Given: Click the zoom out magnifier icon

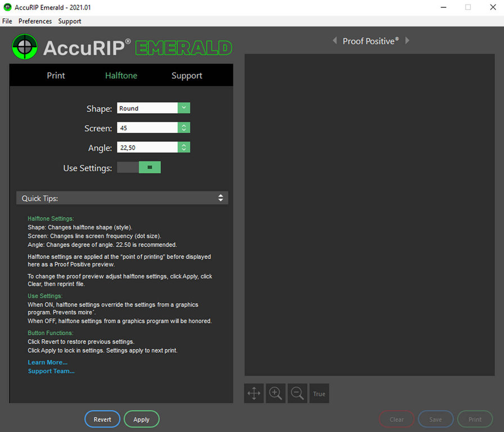Looking at the screenshot, I should tap(298, 394).
